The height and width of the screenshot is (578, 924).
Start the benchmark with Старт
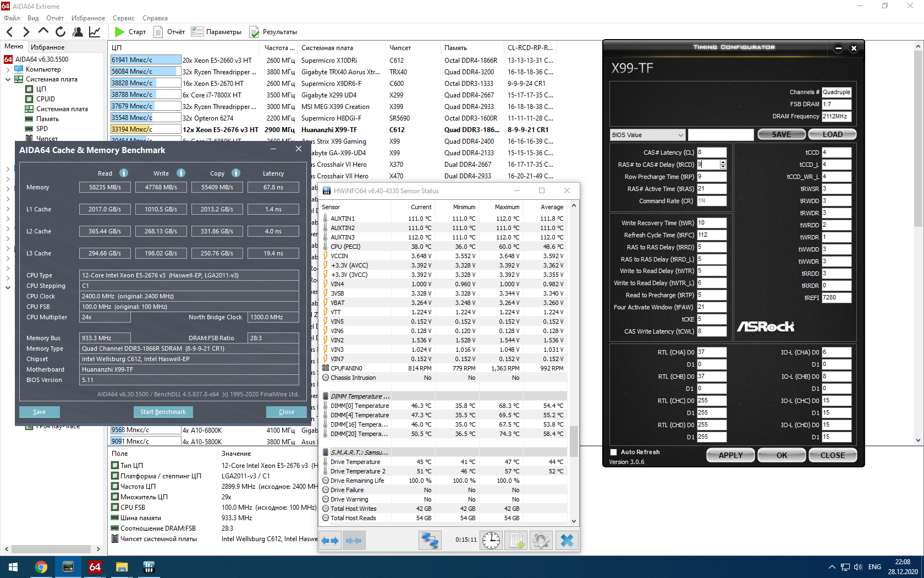(x=130, y=32)
